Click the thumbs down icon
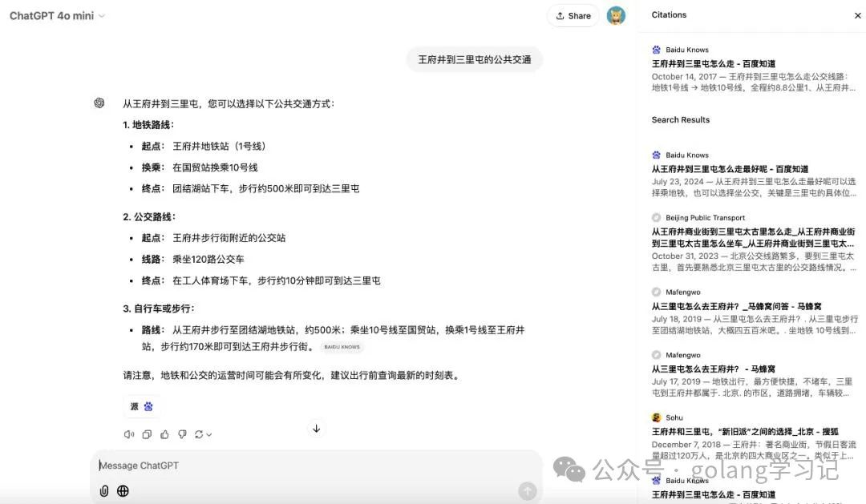 [182, 434]
